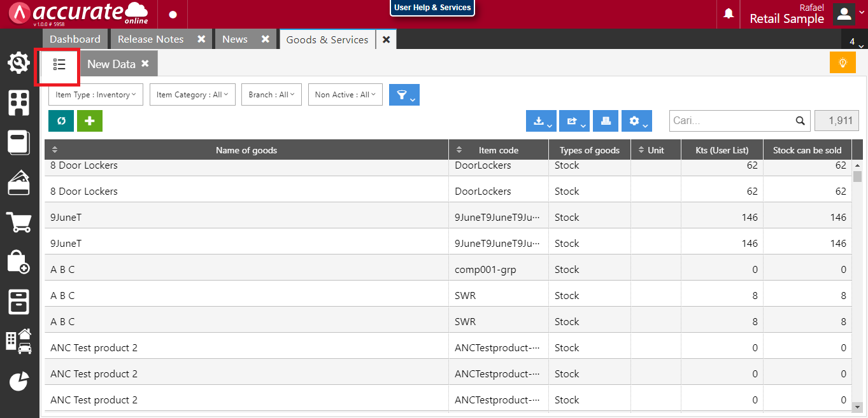Close the News tab
The width and height of the screenshot is (868, 418).
(266, 39)
